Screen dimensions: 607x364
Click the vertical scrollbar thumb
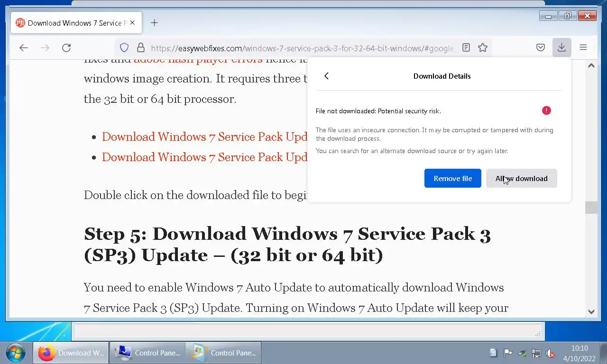[591, 207]
